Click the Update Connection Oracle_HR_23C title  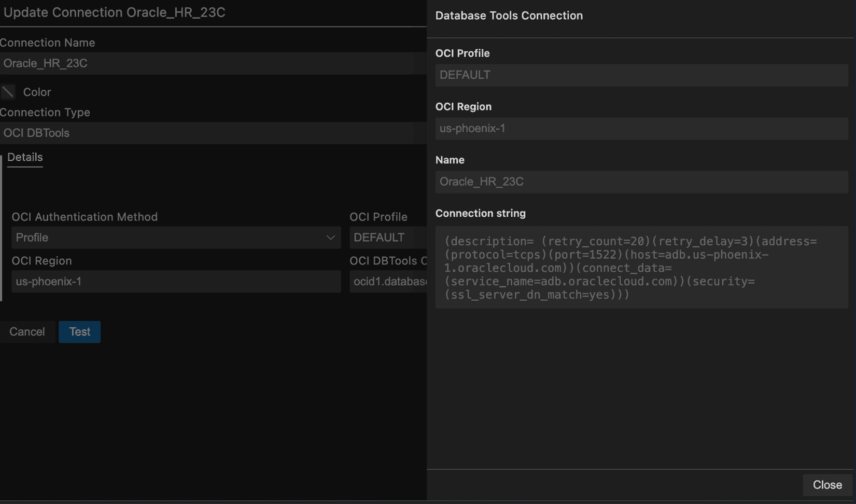(114, 12)
